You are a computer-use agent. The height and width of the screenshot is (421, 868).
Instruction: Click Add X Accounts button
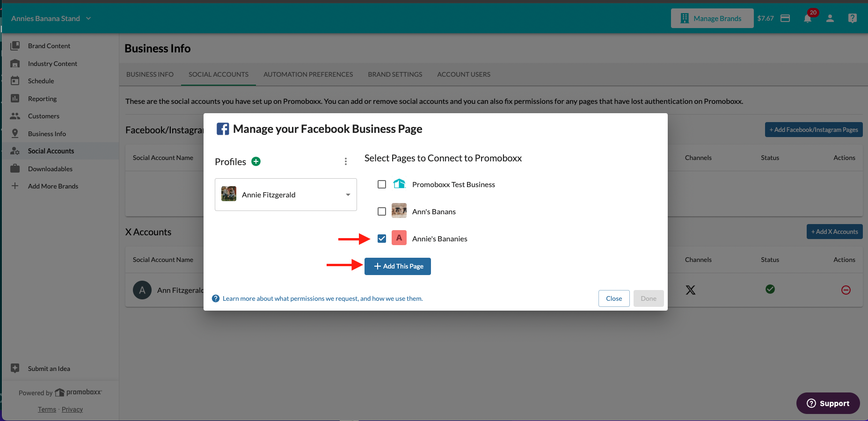[x=834, y=232]
